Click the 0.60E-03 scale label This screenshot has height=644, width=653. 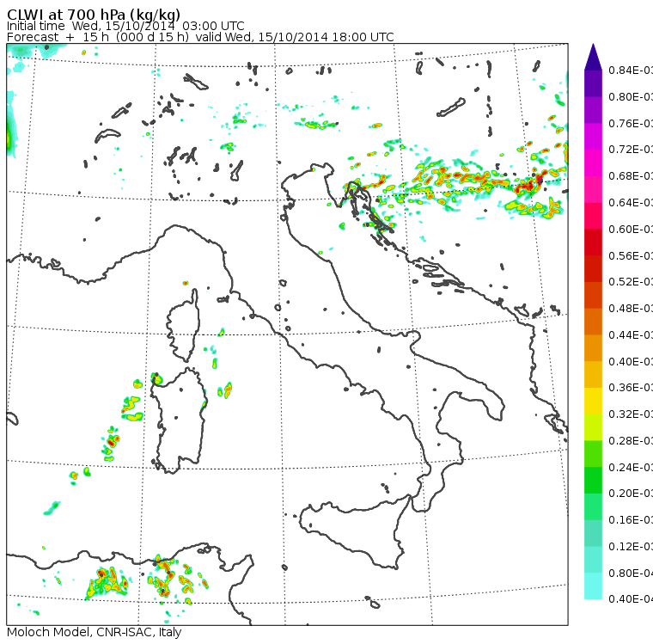(x=631, y=230)
